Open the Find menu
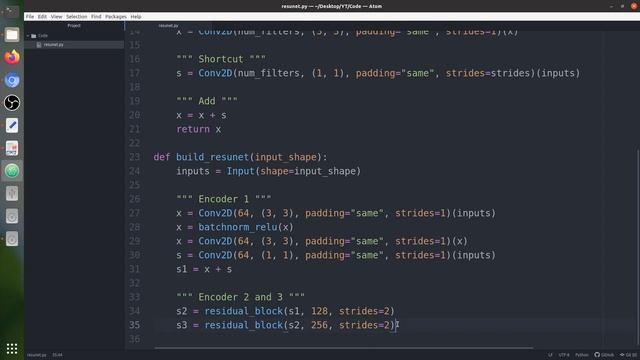The height and width of the screenshot is (360, 640). pyautogui.click(x=96, y=17)
